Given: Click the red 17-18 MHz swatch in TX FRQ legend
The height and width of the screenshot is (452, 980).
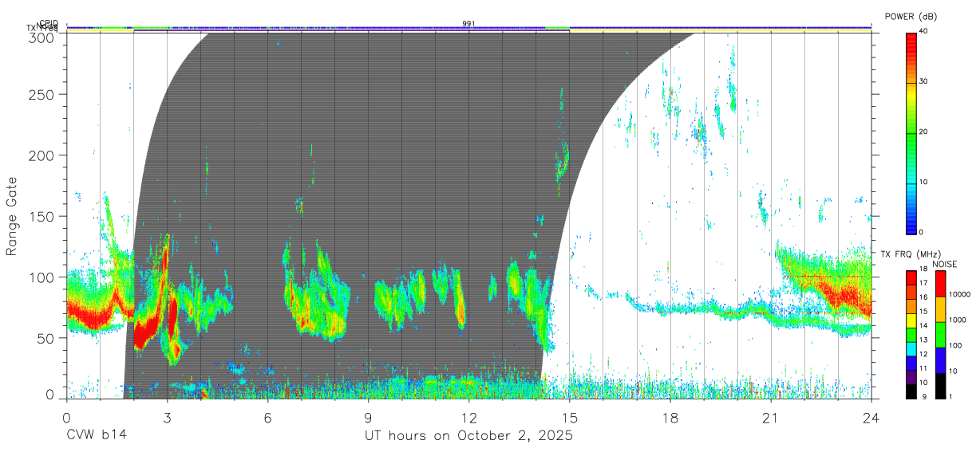Looking at the screenshot, I should click(911, 278).
